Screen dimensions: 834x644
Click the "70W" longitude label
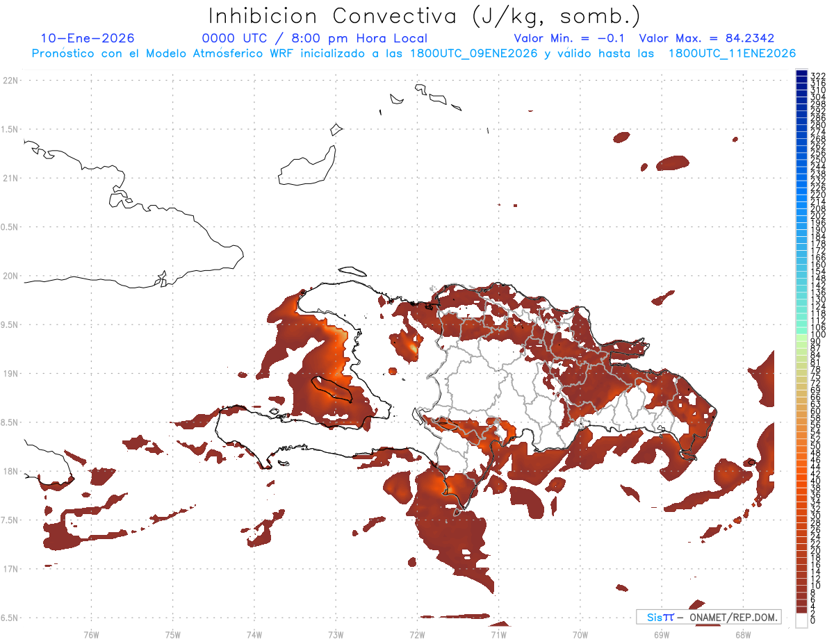point(580,634)
